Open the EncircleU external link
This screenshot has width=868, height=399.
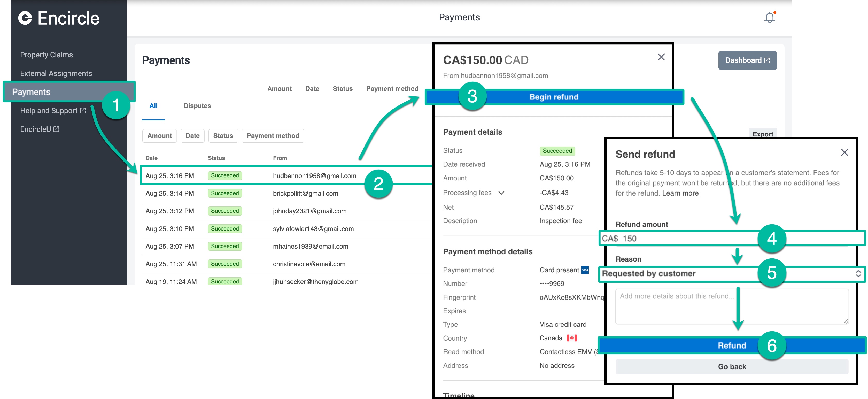pos(40,129)
